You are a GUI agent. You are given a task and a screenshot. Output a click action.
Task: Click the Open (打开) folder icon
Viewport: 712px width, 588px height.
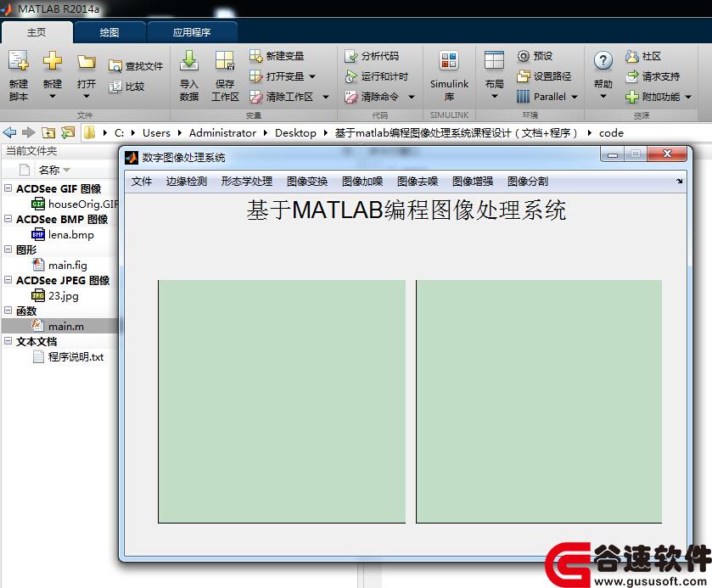87,61
